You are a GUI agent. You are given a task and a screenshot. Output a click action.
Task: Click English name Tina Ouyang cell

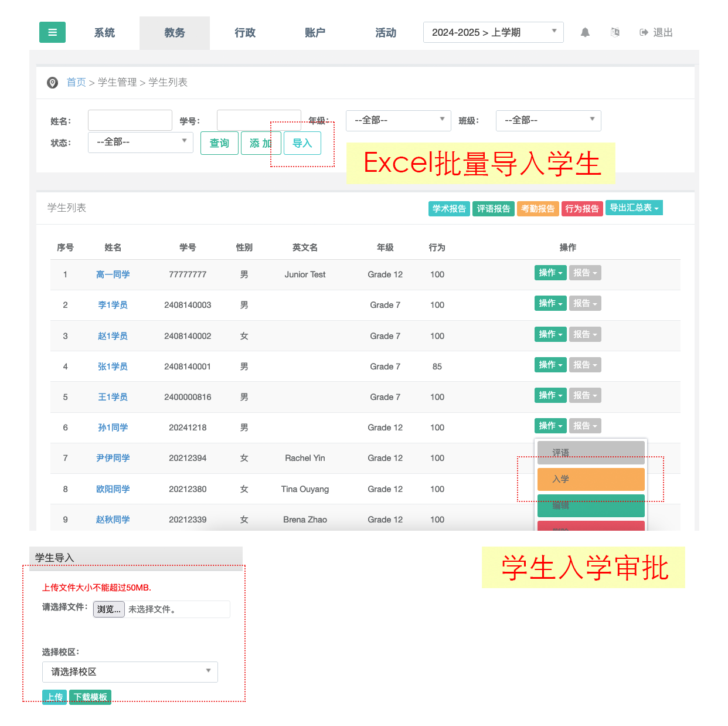click(305, 489)
